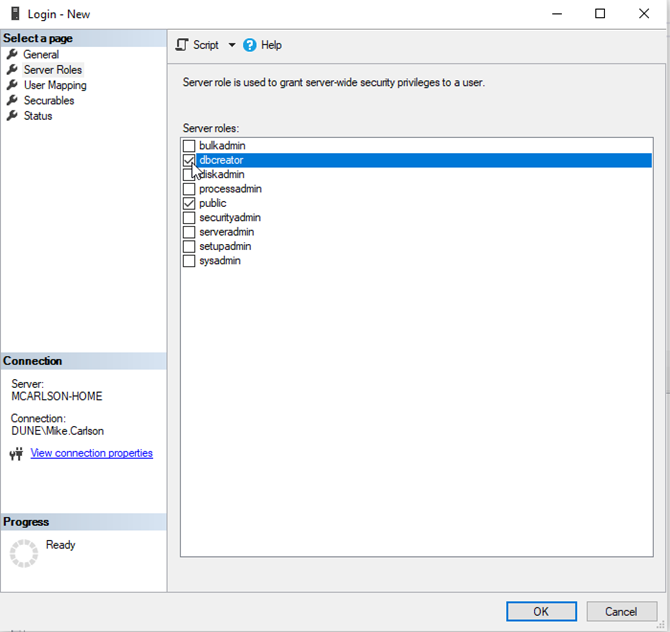Open the Server Roles page
The width and height of the screenshot is (670, 632).
coord(52,70)
